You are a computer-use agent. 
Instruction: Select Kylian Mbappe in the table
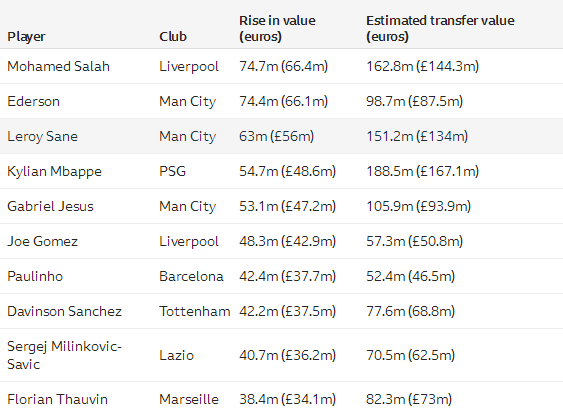54,172
